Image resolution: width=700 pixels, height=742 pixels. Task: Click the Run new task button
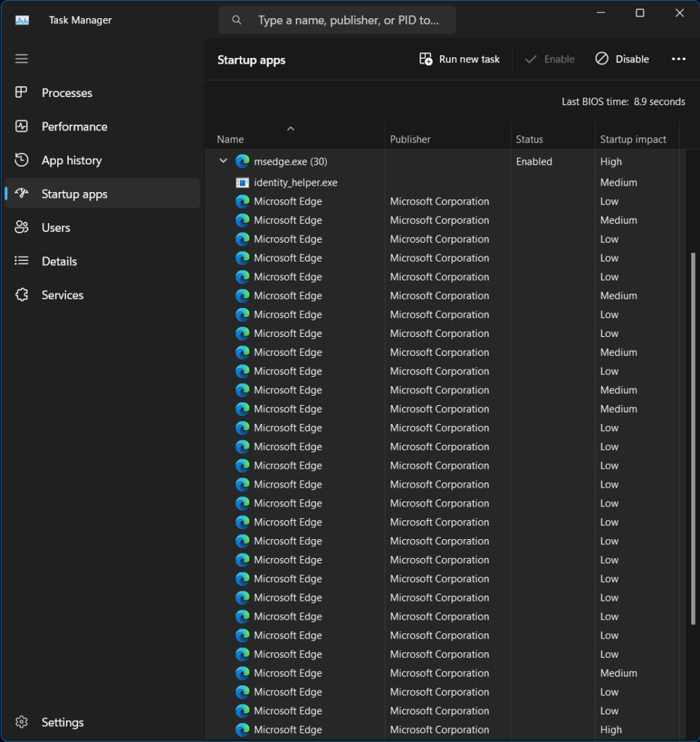[x=459, y=59]
